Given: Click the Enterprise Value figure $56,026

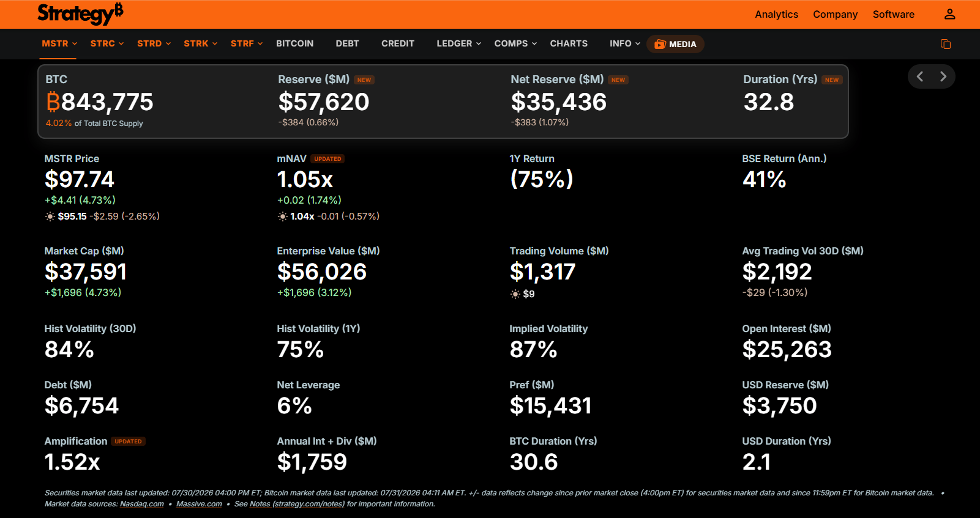Looking at the screenshot, I should pyautogui.click(x=322, y=272).
